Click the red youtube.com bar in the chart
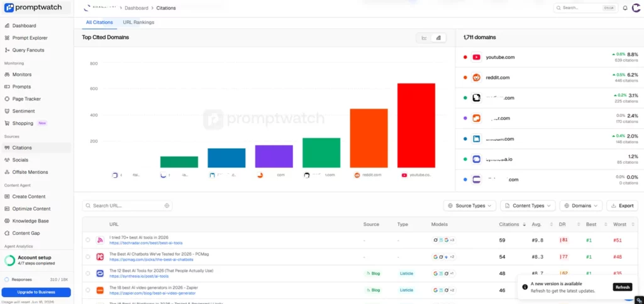644x304 pixels. [x=416, y=126]
